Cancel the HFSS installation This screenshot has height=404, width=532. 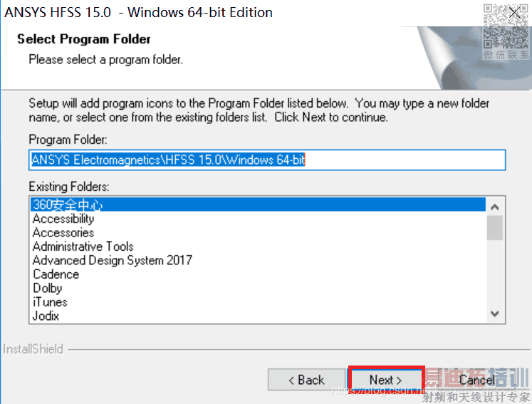[x=476, y=380]
